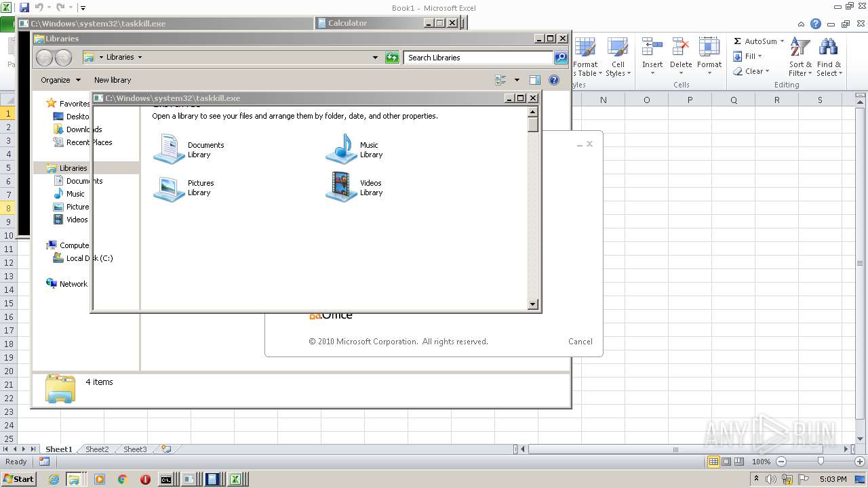Open Sort & Filter menu
The width and height of the screenshot is (868, 488).
tap(800, 58)
